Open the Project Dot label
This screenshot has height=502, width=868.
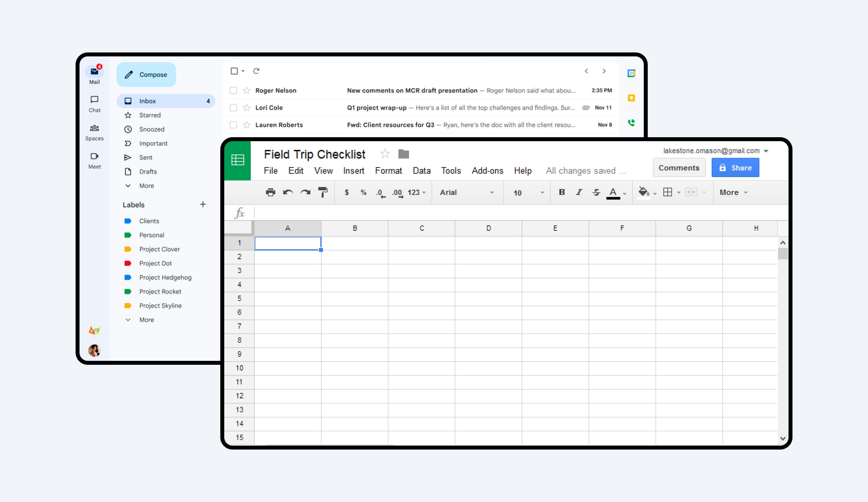pyautogui.click(x=155, y=264)
